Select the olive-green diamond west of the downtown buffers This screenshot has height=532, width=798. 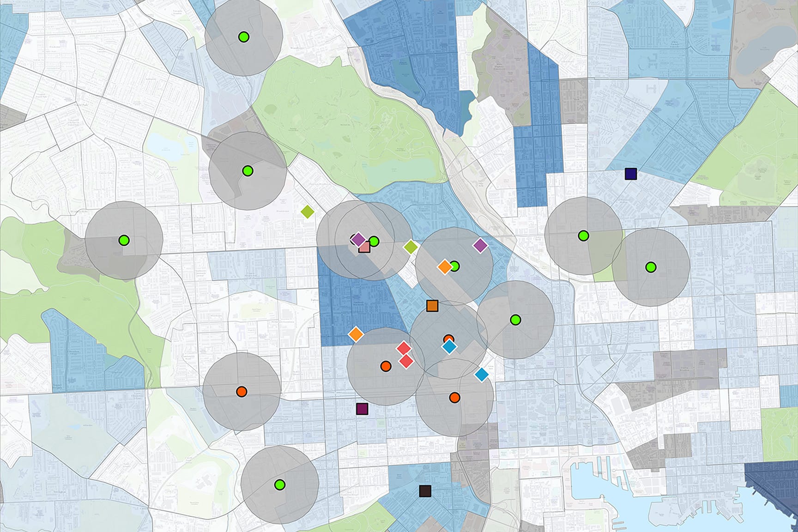[x=307, y=212]
